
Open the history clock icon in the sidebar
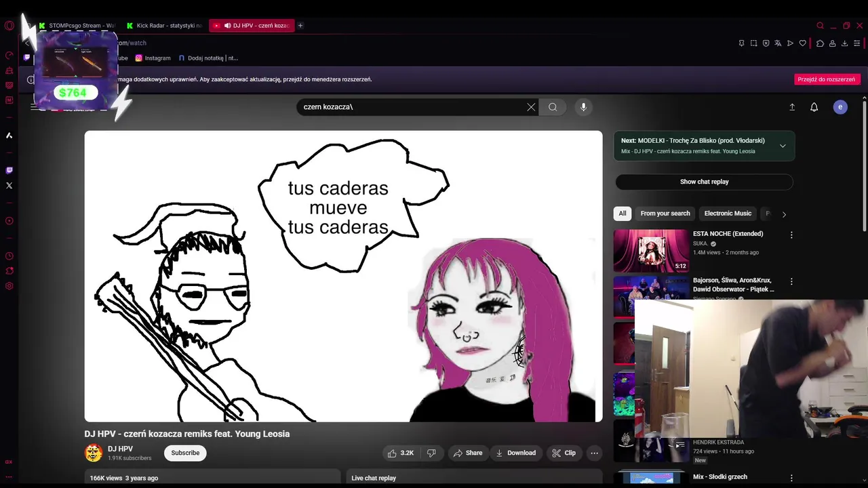pyautogui.click(x=9, y=256)
